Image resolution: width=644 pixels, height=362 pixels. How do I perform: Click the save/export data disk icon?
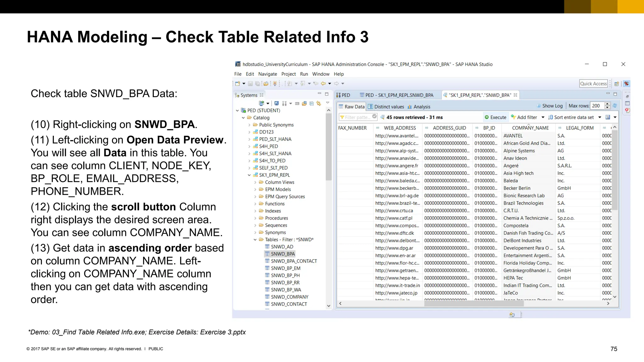click(608, 117)
